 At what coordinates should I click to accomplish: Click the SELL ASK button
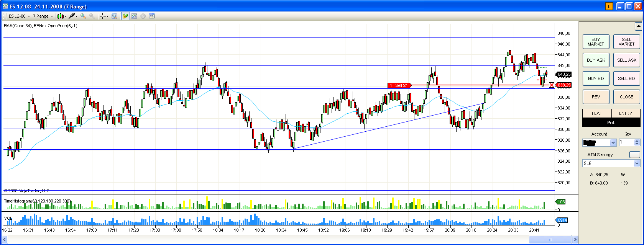627,60
